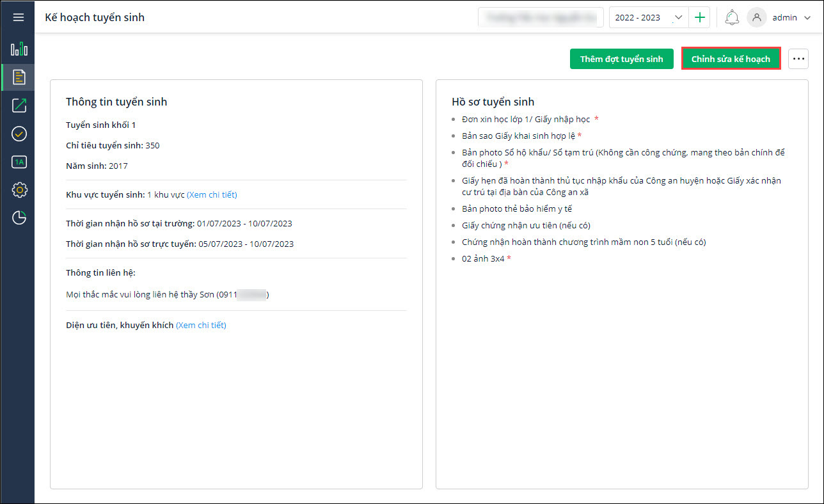The height and width of the screenshot is (504, 824).
Task: Click the 1A class sidebar icon
Action: click(19, 162)
